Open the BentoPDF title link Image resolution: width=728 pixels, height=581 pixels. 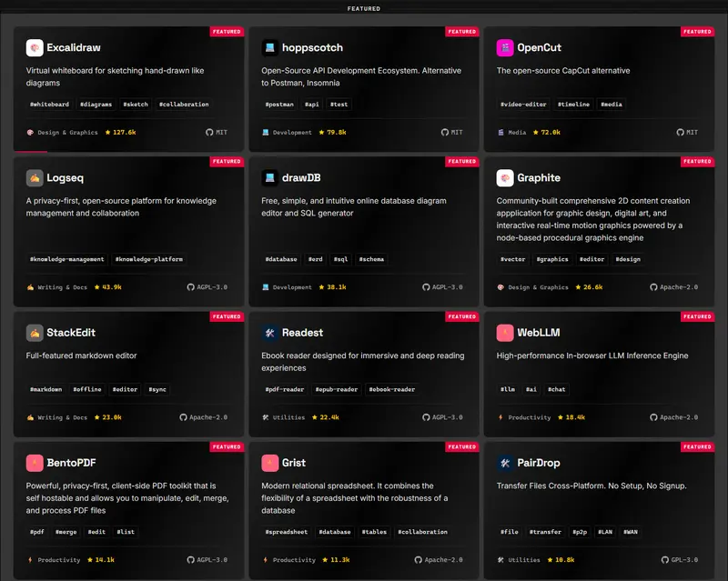click(72, 463)
